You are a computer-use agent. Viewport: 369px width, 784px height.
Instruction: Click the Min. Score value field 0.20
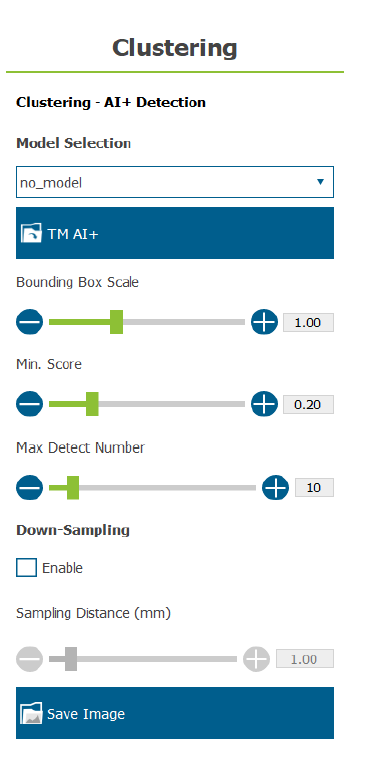click(x=308, y=404)
